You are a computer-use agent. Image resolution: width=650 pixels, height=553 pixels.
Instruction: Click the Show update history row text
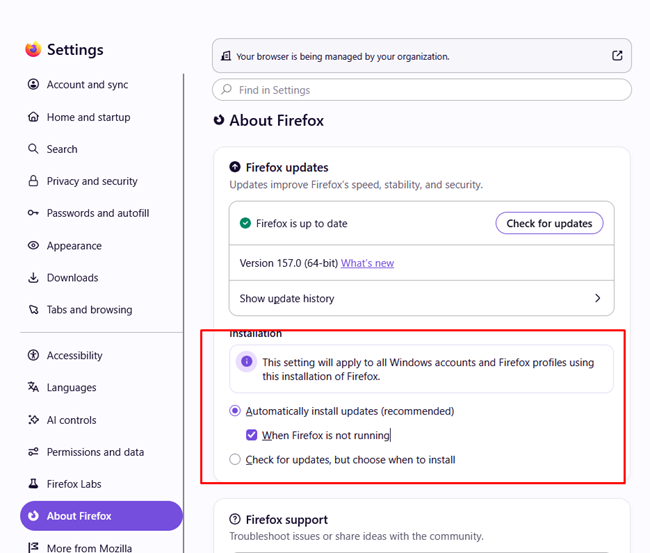(x=287, y=298)
